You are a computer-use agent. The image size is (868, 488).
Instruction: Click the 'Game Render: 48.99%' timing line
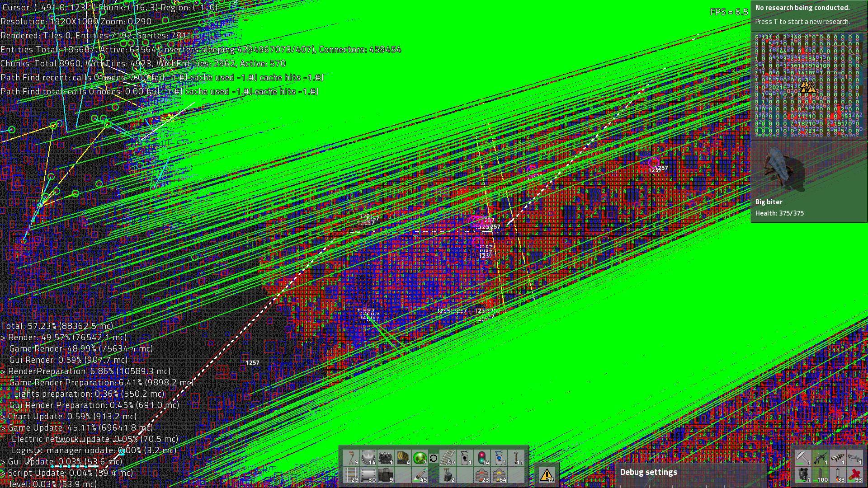[x=81, y=348]
